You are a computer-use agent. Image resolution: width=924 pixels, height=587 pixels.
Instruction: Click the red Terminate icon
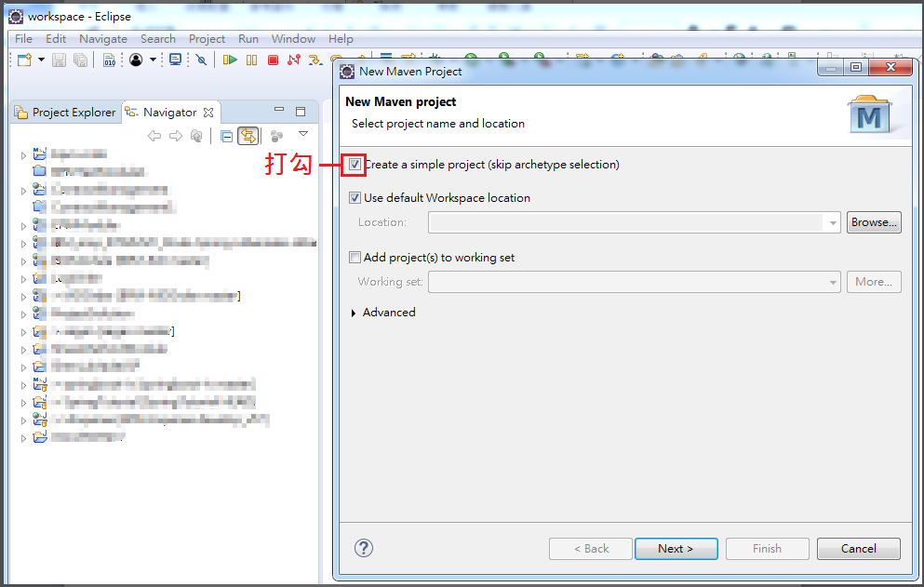pyautogui.click(x=273, y=60)
